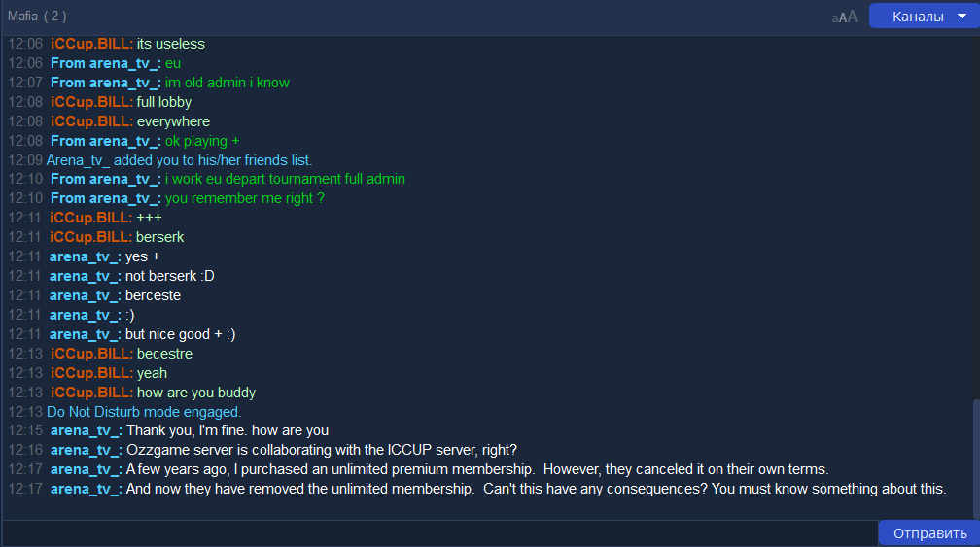980x547 pixels.
Task: Click arena_tv_ sender of "you remember me right ?"
Action: [105, 198]
